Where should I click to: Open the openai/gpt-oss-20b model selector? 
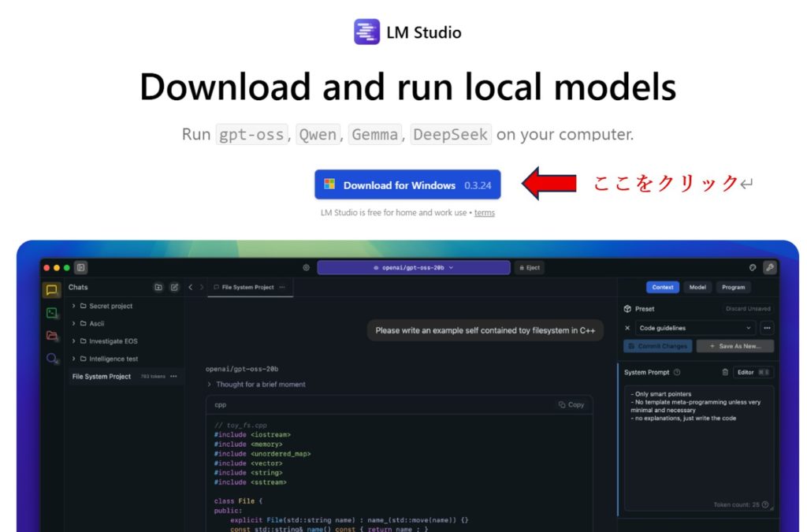pyautogui.click(x=414, y=268)
